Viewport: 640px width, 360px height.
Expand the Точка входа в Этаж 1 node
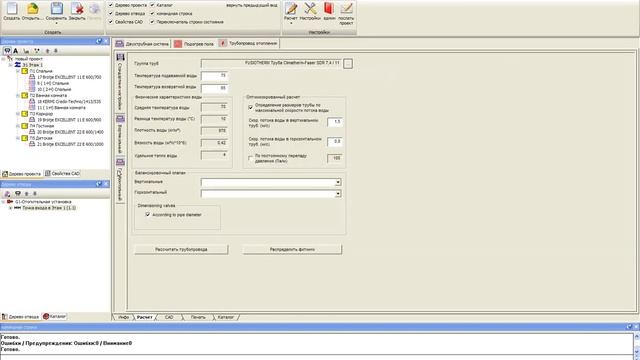(11, 208)
